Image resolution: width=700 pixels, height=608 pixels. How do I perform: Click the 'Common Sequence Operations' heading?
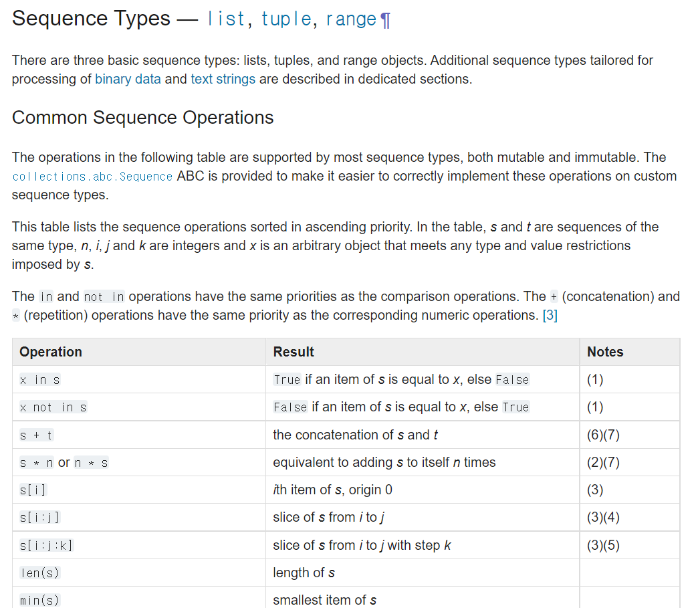tap(143, 118)
